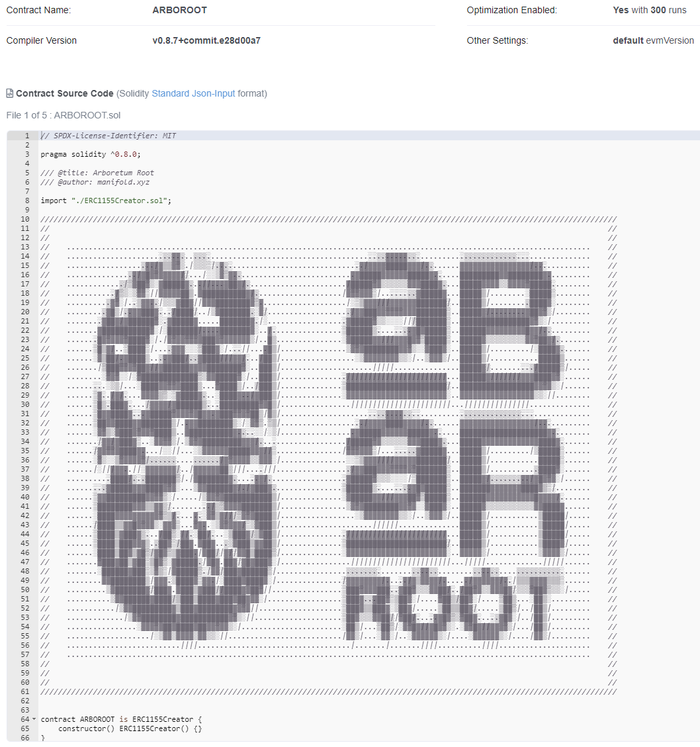Viewport: 700px width, 747px height.
Task: Click the 'Other Settings:' label
Action: pos(497,40)
